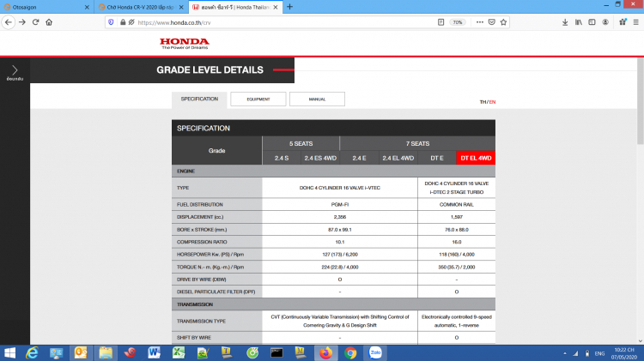The width and height of the screenshot is (644, 361).
Task: Open the Windows Start menu
Action: (x=9, y=352)
